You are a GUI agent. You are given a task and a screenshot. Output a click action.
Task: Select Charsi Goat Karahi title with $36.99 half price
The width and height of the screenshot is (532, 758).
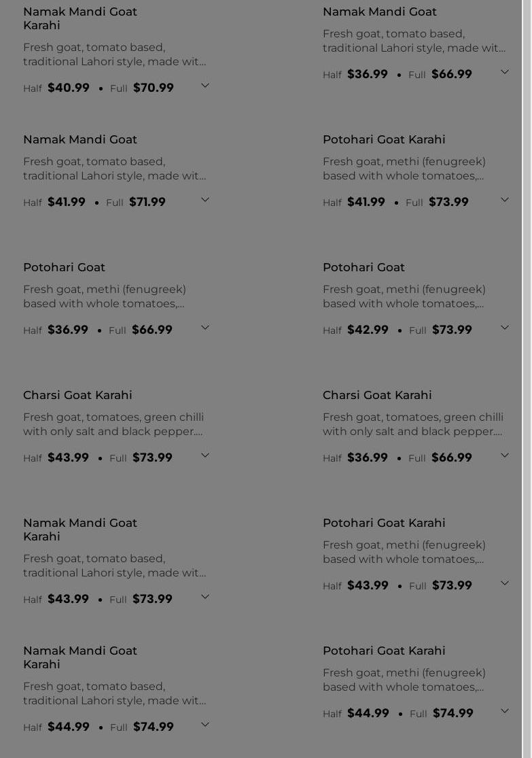(x=377, y=395)
